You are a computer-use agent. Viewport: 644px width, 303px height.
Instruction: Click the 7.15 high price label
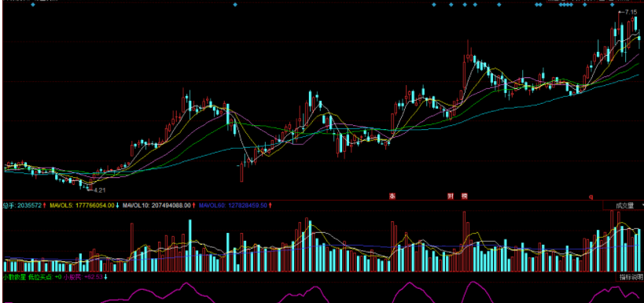point(631,13)
